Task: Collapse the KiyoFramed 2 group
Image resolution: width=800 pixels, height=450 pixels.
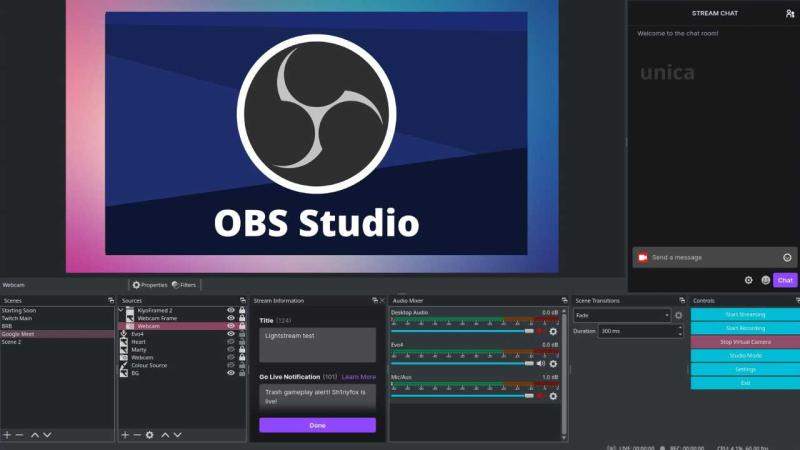Action: (121, 310)
